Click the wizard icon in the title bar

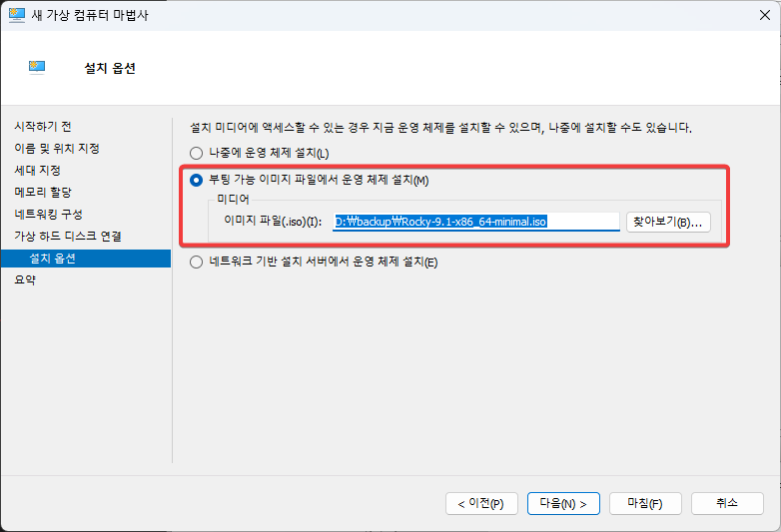click(x=16, y=14)
